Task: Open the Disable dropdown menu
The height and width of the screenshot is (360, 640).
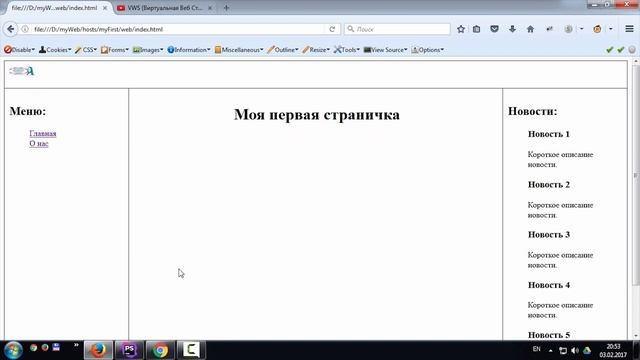Action: point(19,50)
